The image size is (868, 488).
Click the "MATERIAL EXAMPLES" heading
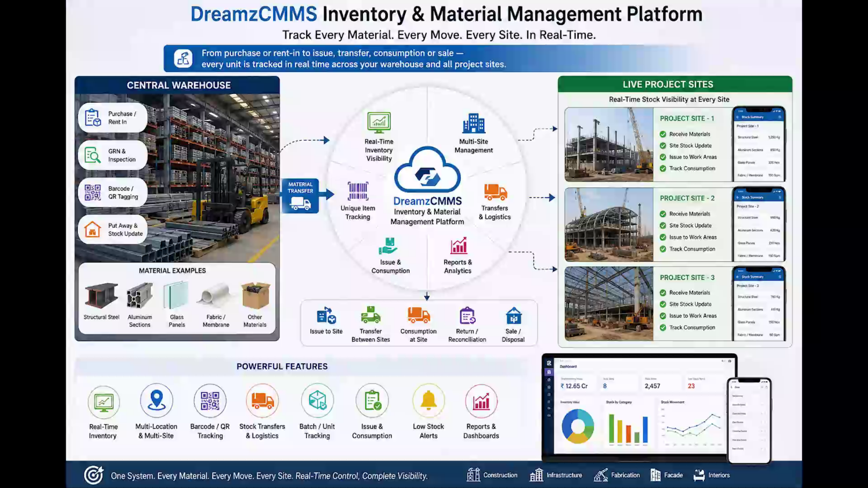[x=173, y=271]
